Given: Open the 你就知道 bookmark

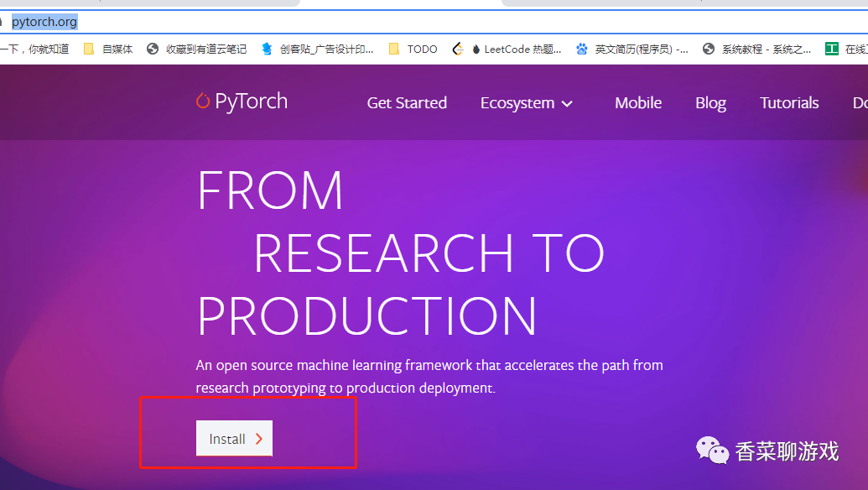Looking at the screenshot, I should (x=34, y=50).
